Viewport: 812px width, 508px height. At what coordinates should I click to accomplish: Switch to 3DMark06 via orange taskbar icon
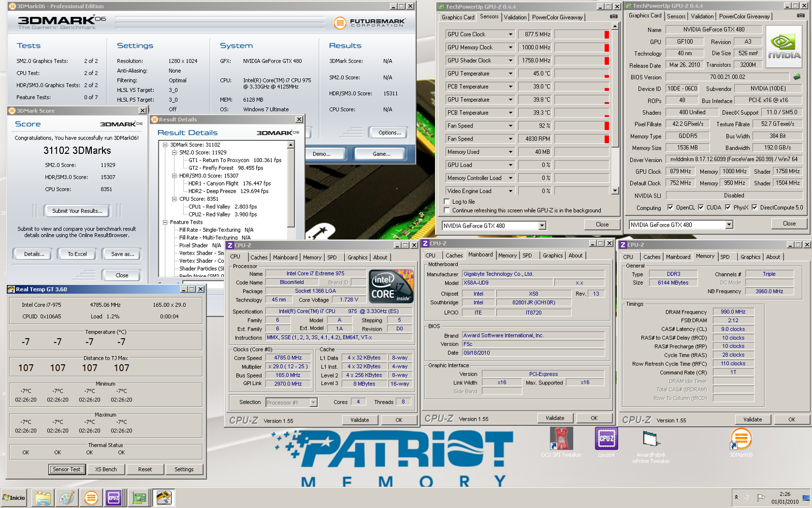tap(91, 498)
